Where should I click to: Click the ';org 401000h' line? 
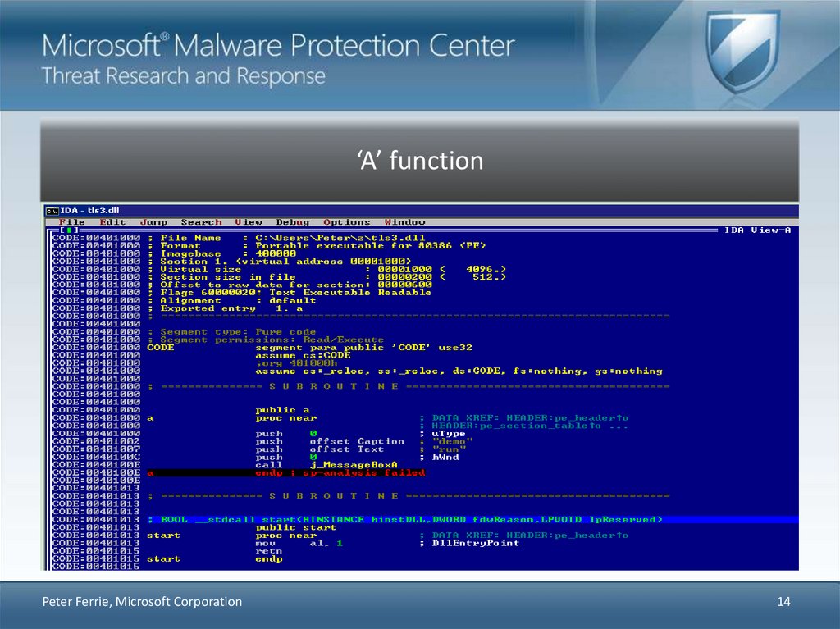(x=296, y=363)
